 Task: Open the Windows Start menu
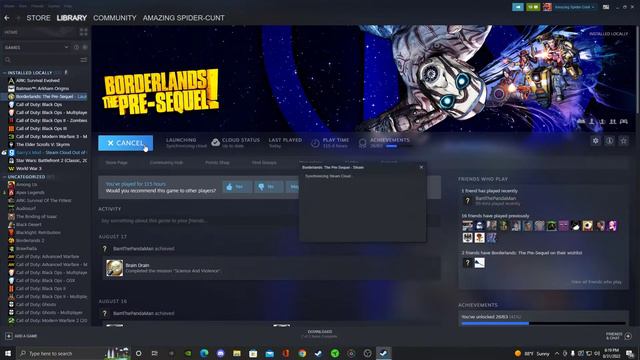pos(8,353)
